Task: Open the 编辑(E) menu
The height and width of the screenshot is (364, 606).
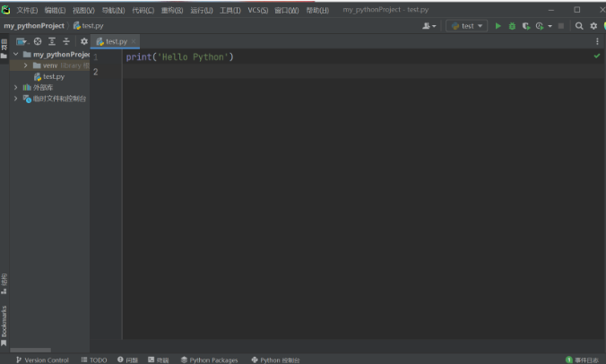Action: [x=55, y=11]
